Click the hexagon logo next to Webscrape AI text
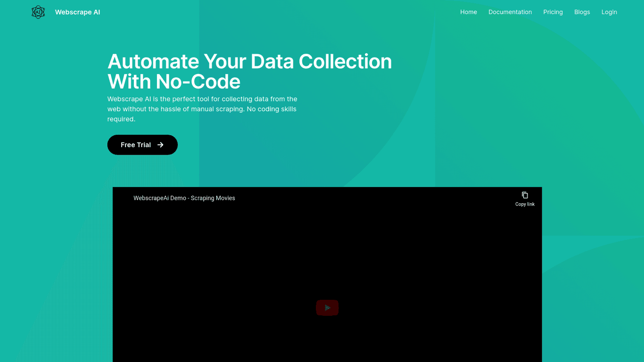Image resolution: width=644 pixels, height=362 pixels. [x=38, y=12]
